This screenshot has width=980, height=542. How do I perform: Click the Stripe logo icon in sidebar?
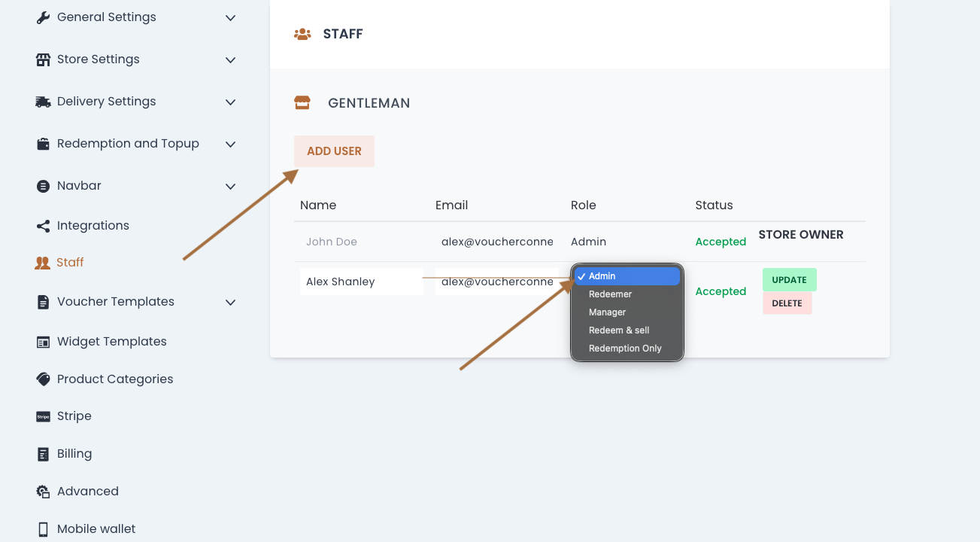tap(43, 416)
